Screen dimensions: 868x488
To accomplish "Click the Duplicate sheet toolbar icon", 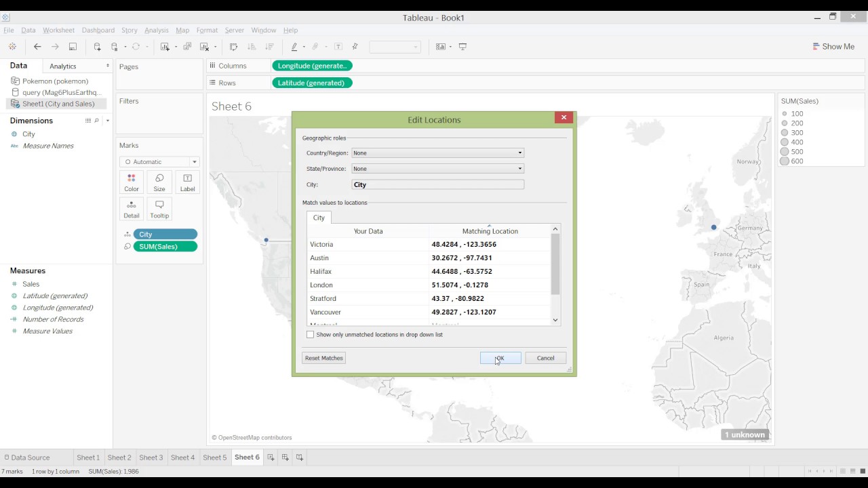I will (187, 47).
